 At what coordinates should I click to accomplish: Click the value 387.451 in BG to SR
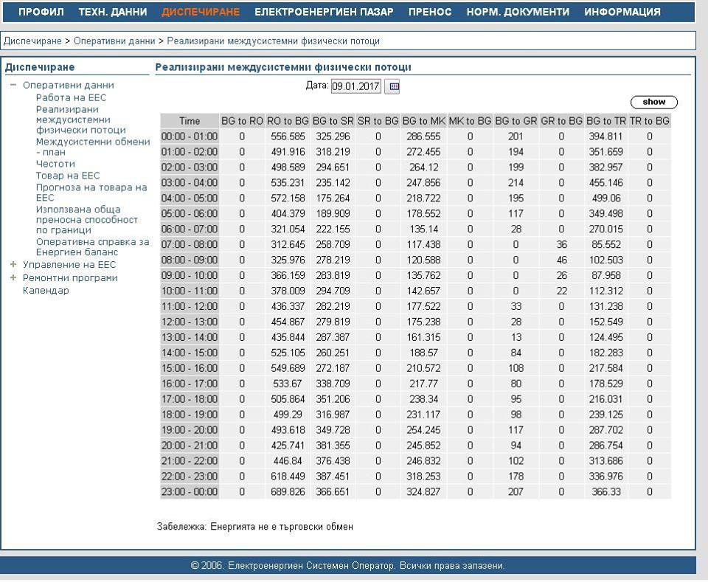333,476
